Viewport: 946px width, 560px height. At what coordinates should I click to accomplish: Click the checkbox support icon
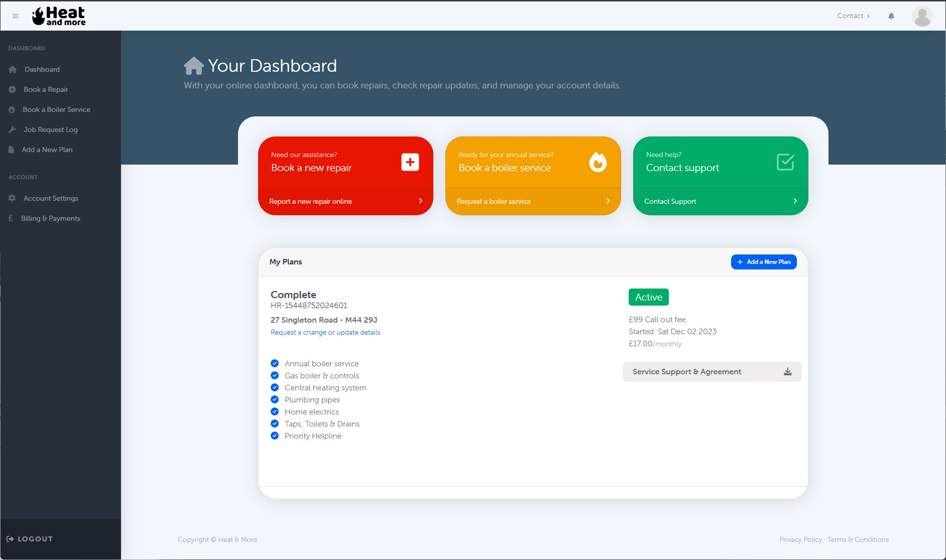coord(785,162)
